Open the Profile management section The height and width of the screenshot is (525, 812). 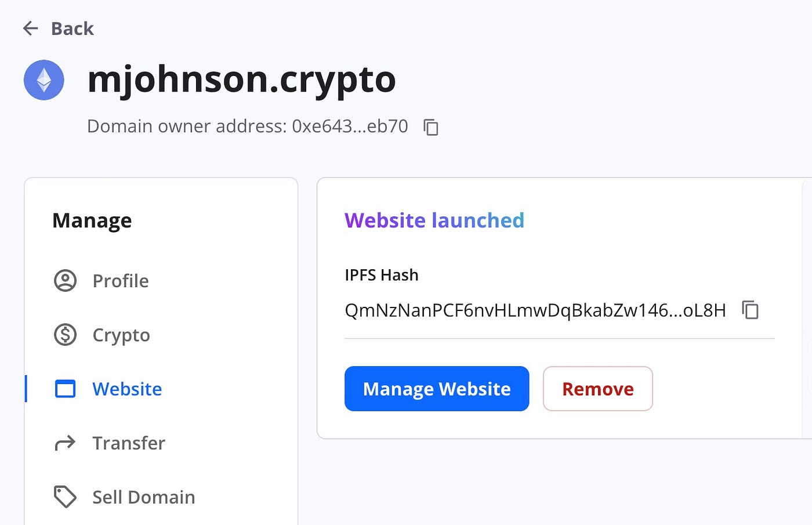point(120,281)
